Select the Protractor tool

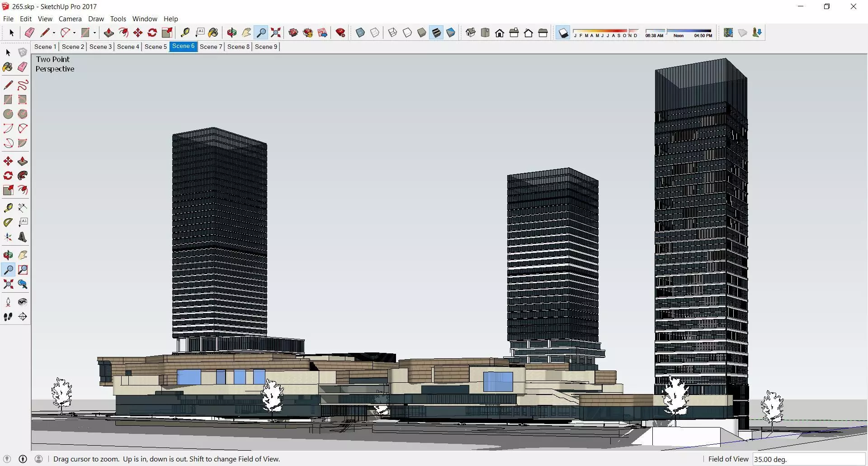click(x=8, y=223)
